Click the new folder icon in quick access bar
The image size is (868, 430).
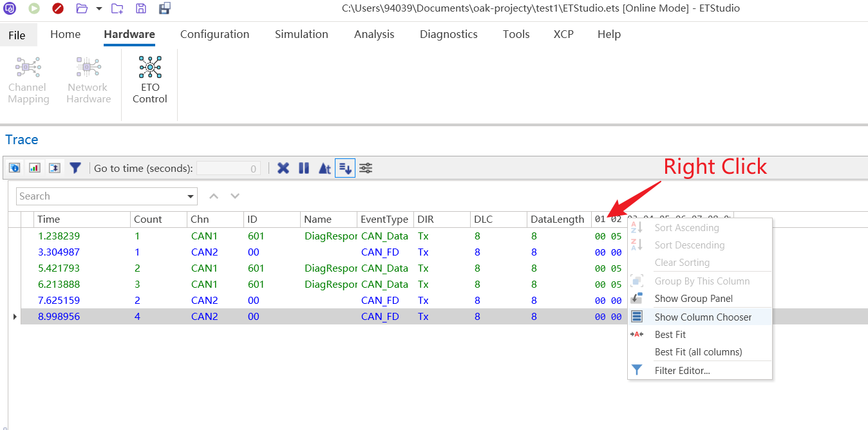tap(117, 8)
